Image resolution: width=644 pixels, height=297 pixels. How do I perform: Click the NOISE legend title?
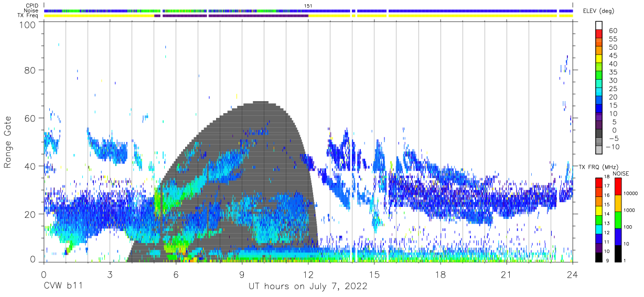[620, 173]
